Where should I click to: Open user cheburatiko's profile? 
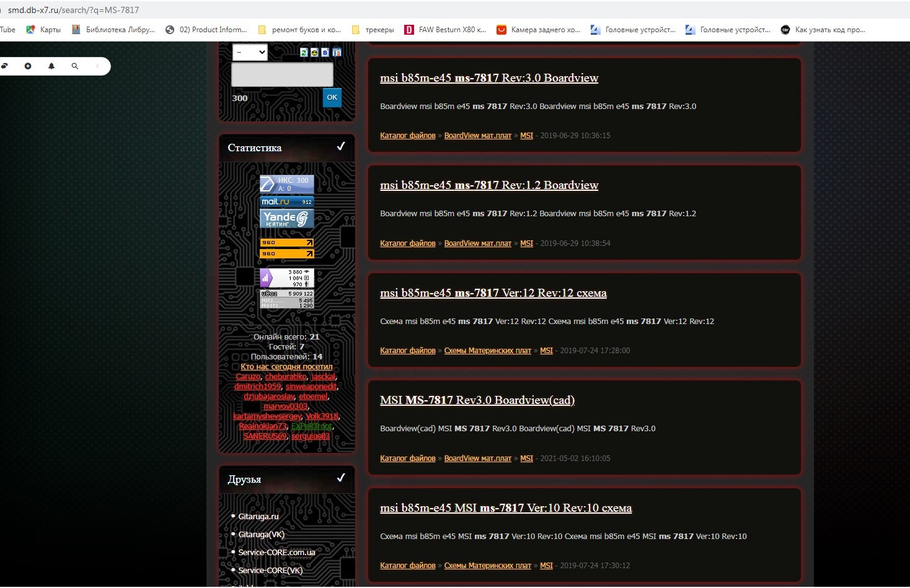point(286,377)
